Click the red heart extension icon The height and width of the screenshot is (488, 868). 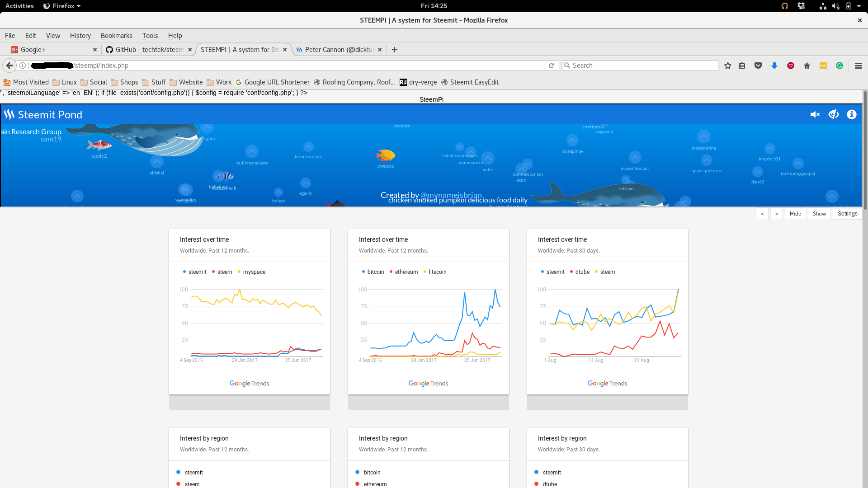tap(791, 66)
